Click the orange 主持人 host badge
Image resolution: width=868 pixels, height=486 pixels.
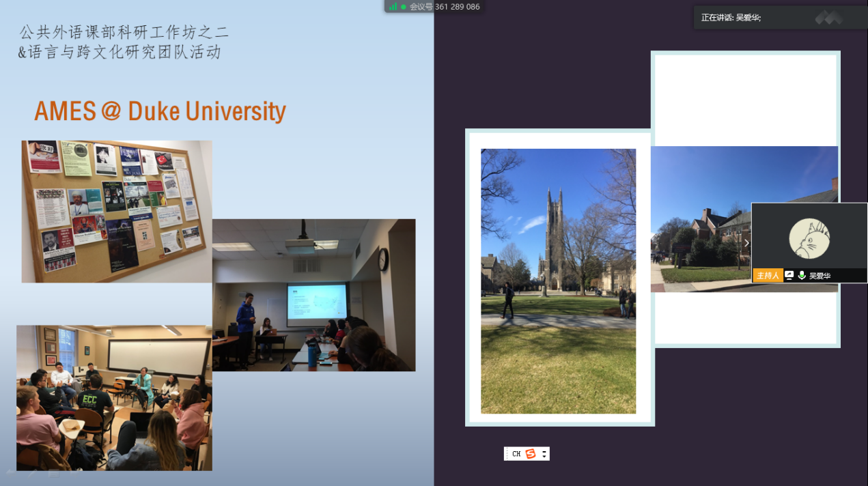[x=768, y=276]
